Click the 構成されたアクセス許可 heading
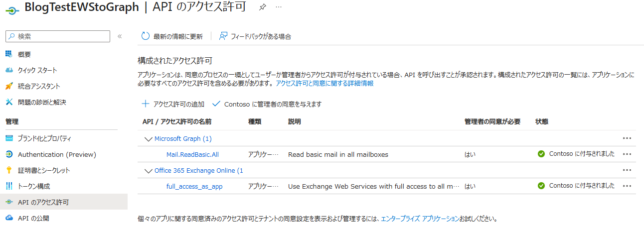 click(175, 61)
